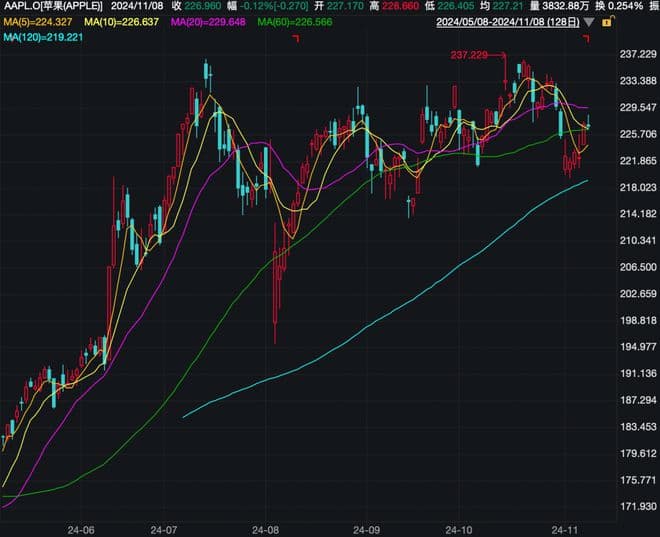This screenshot has height=537, width=660.
Task: Click the AAPL.O stock name title
Action: [x=54, y=6]
